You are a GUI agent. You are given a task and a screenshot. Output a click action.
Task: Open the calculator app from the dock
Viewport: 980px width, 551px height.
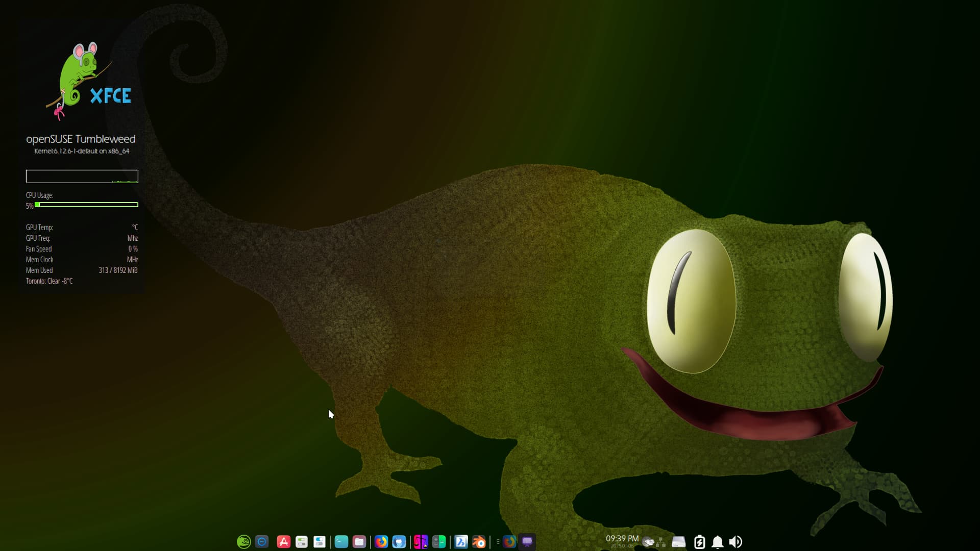click(439, 542)
